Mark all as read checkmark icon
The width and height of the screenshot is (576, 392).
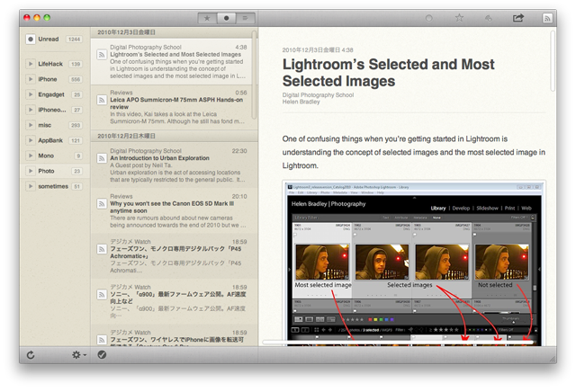tap(102, 354)
